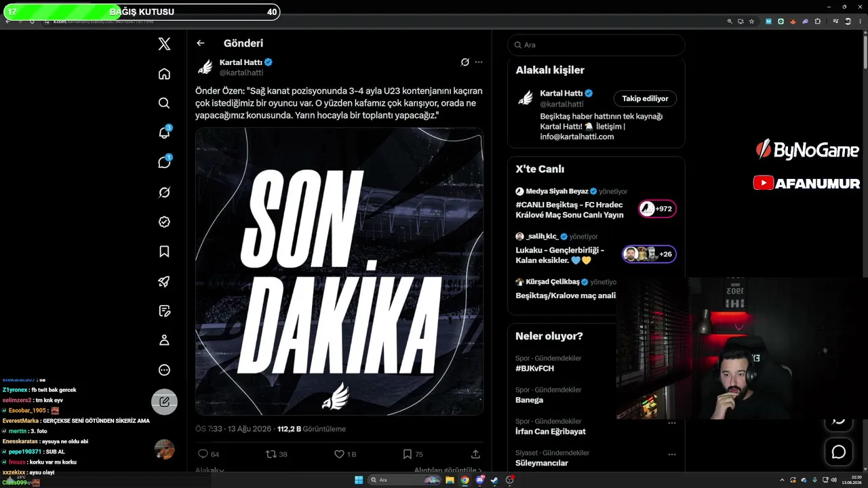This screenshot has width=868, height=488.
Task: Open the verified badge icon in sidebar
Action: 164,222
